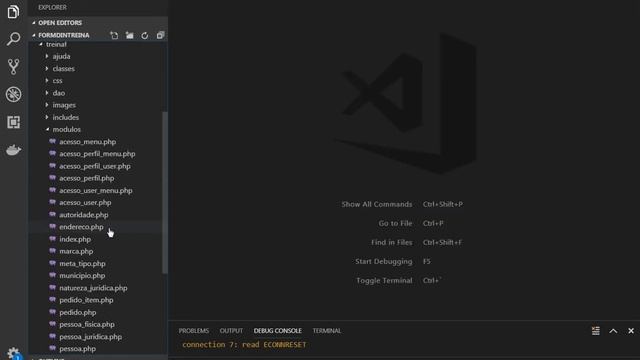Switch to the PROBLEMS tab

[193, 331]
